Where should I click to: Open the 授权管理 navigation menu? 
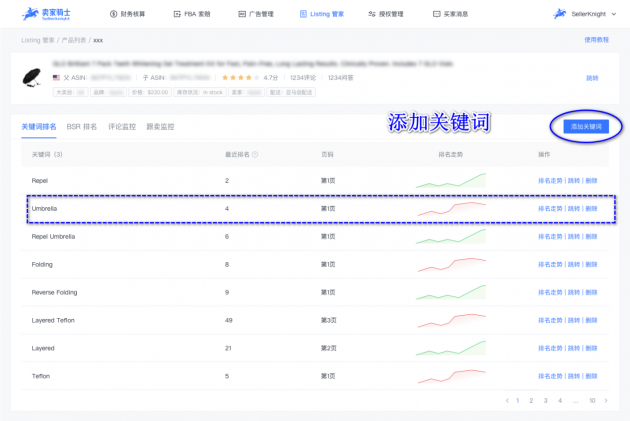click(x=386, y=14)
